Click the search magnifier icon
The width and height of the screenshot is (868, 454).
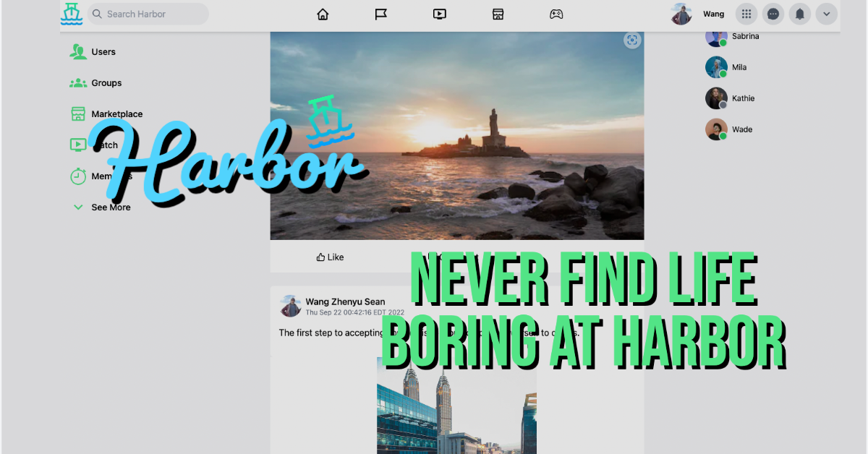coord(98,14)
